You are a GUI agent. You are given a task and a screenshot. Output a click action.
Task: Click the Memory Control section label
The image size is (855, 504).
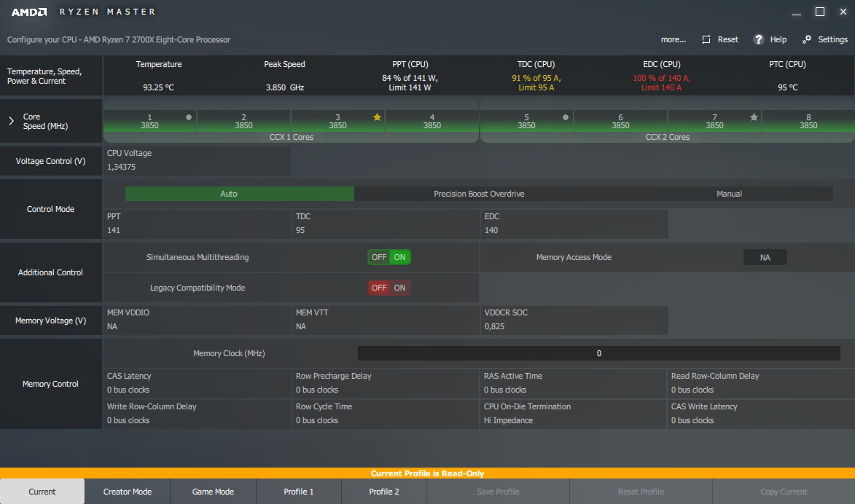click(x=51, y=384)
